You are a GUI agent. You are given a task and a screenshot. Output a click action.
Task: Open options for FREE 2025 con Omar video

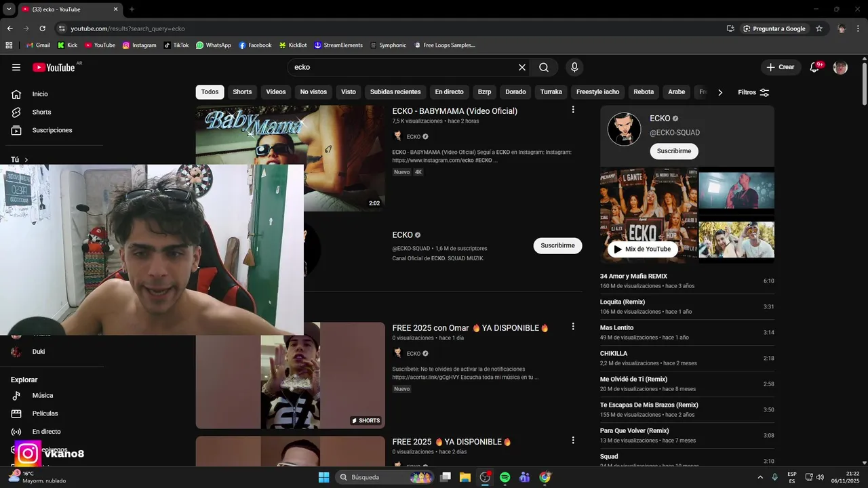(573, 327)
